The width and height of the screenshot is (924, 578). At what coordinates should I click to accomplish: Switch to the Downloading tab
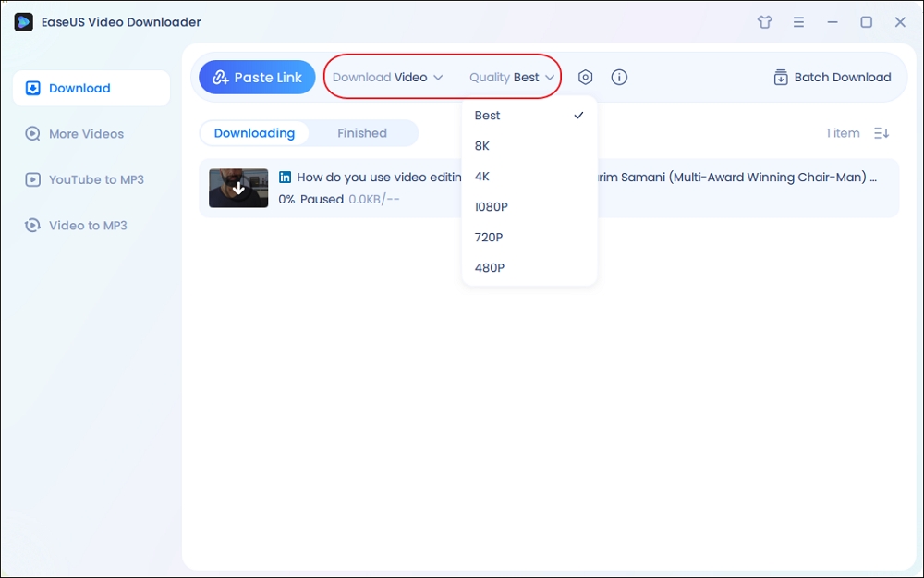point(255,133)
